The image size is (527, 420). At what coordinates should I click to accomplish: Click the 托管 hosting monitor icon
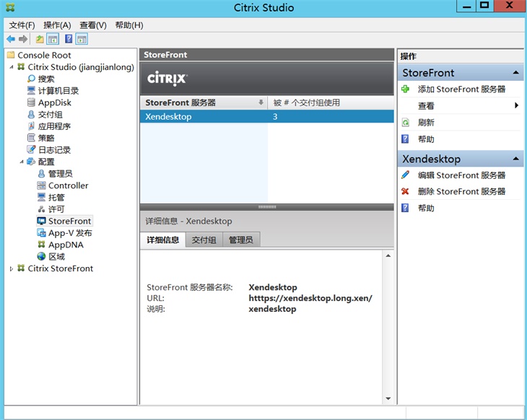[41, 197]
